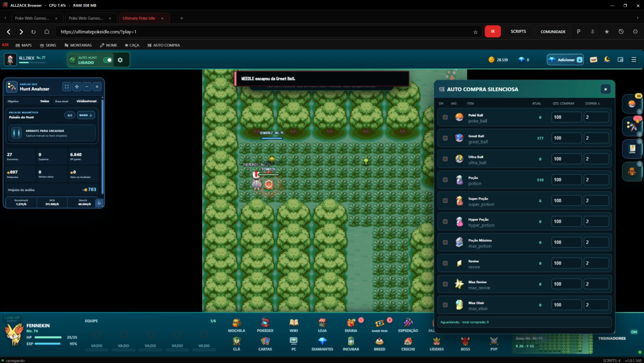Click the red IR go button
The height and width of the screenshot is (363, 644).
tap(493, 31)
